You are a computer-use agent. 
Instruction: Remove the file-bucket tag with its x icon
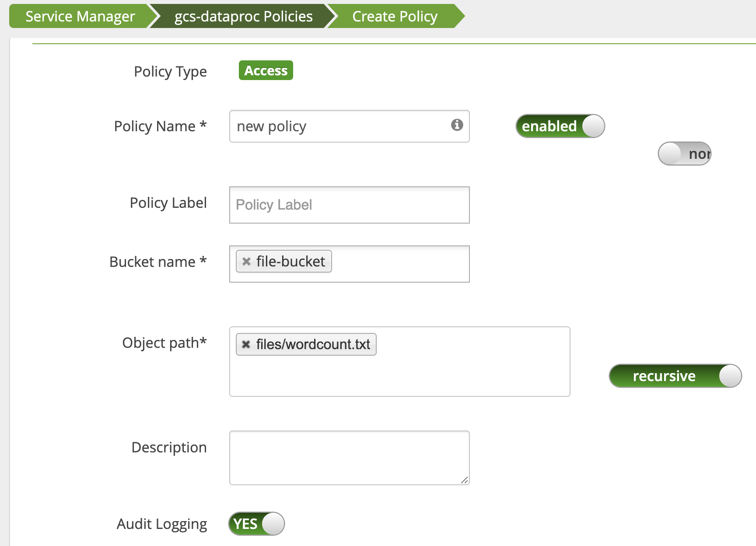pyautogui.click(x=246, y=262)
